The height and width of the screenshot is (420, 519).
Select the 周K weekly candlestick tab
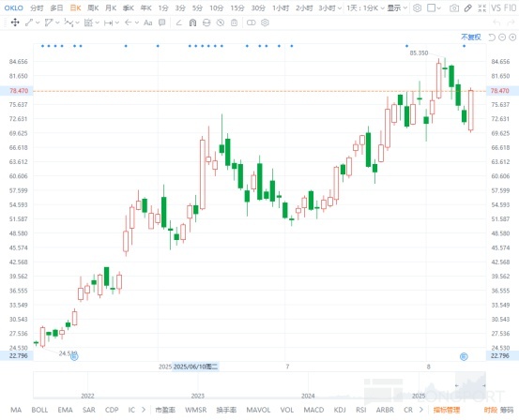click(x=93, y=7)
